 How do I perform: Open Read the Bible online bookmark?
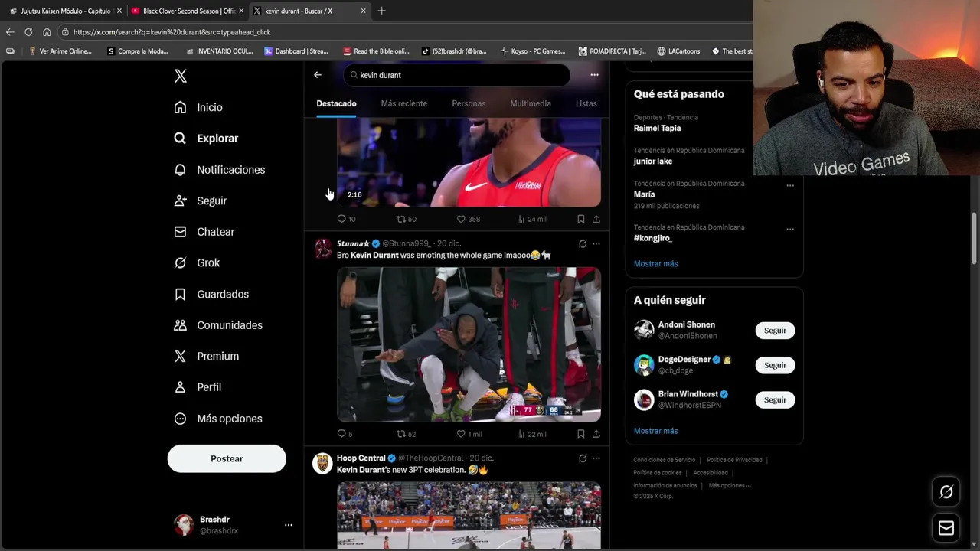coord(376,51)
